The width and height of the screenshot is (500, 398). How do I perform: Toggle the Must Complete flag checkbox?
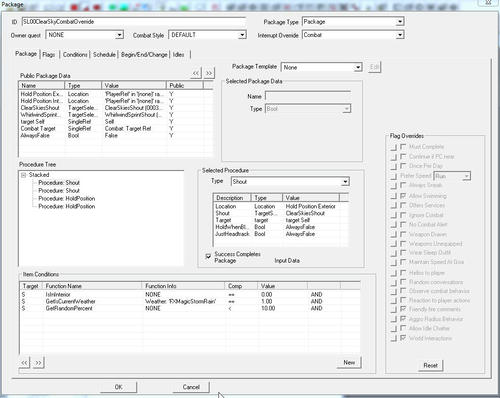(403, 146)
